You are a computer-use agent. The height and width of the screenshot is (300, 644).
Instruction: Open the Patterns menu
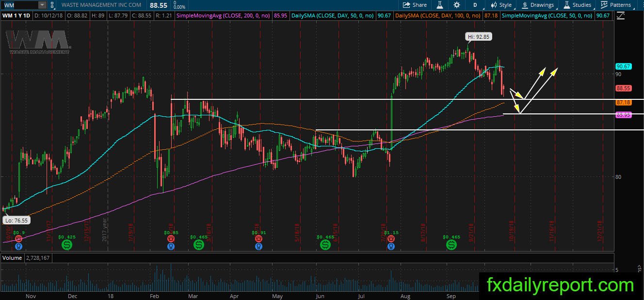point(616,5)
